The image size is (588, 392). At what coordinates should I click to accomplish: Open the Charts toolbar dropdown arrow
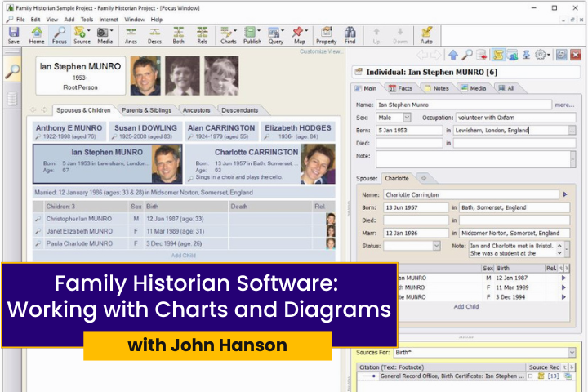coord(235,31)
